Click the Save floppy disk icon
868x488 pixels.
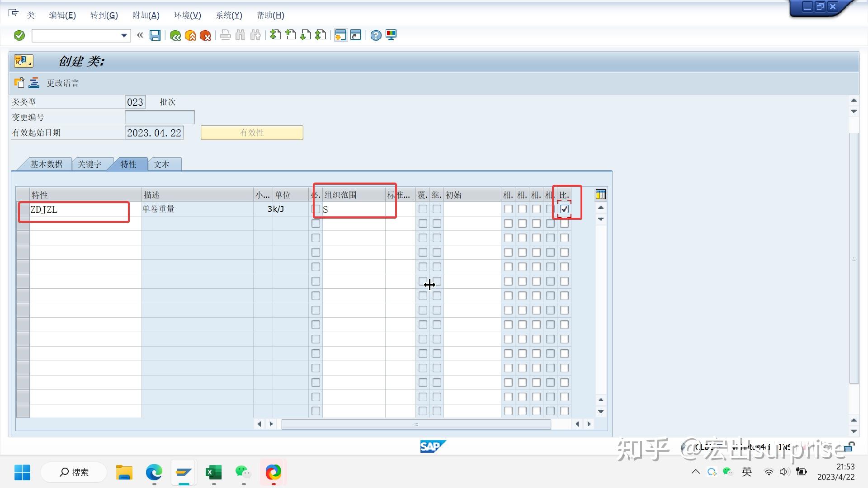(x=155, y=35)
